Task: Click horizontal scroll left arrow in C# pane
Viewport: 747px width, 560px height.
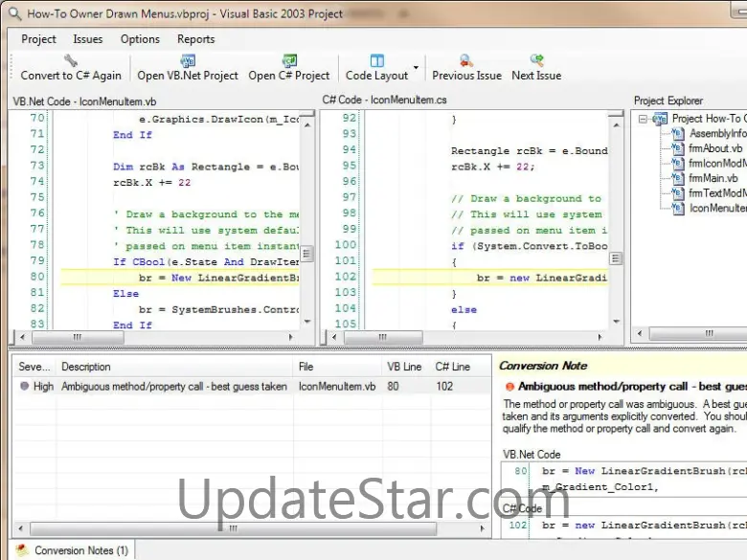Action: click(334, 337)
